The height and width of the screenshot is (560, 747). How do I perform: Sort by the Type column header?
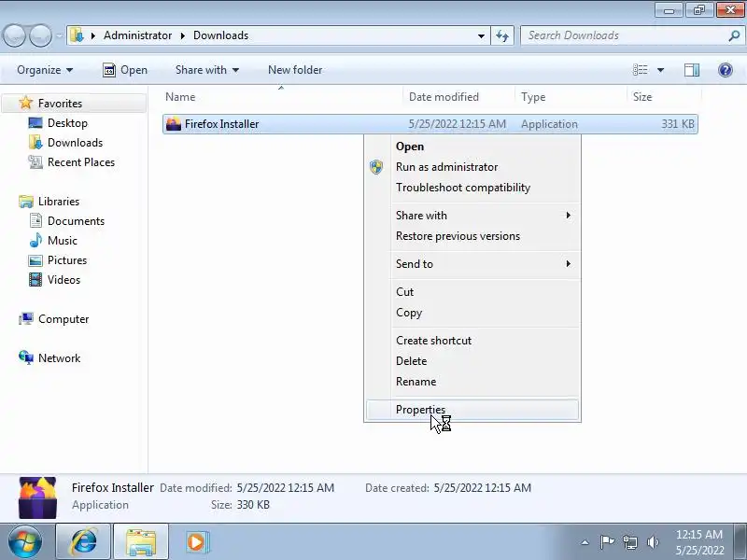(x=571, y=97)
